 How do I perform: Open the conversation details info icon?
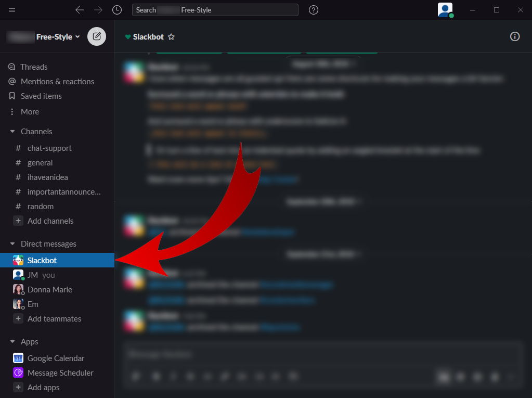pyautogui.click(x=515, y=36)
